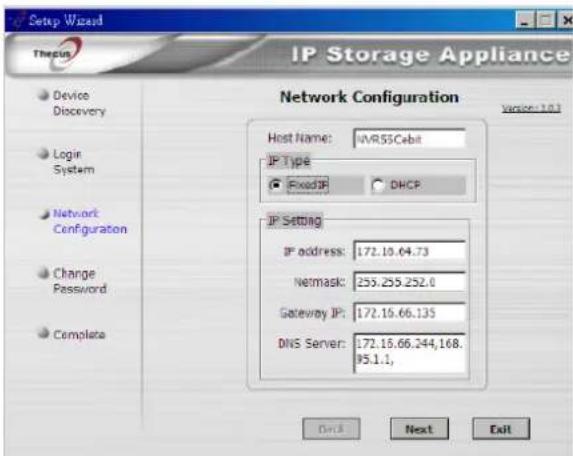
Task: Click into the IP address field
Action: pyautogui.click(x=409, y=251)
